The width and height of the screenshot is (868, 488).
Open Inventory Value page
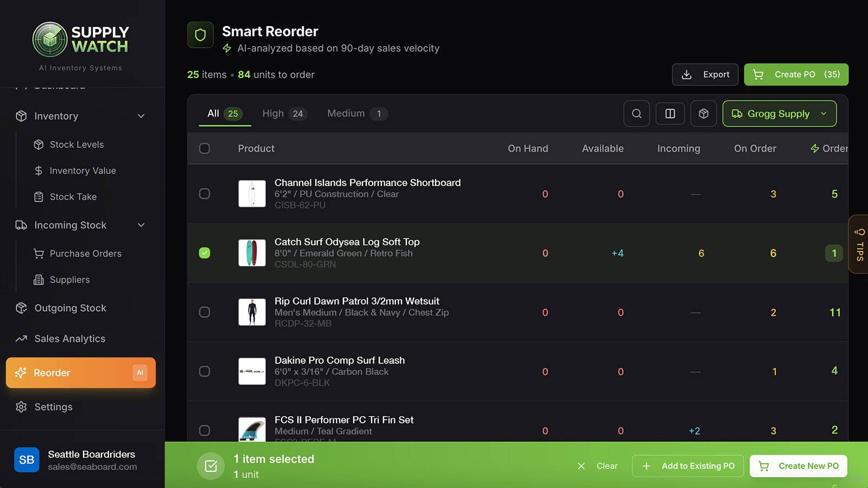[82, 171]
